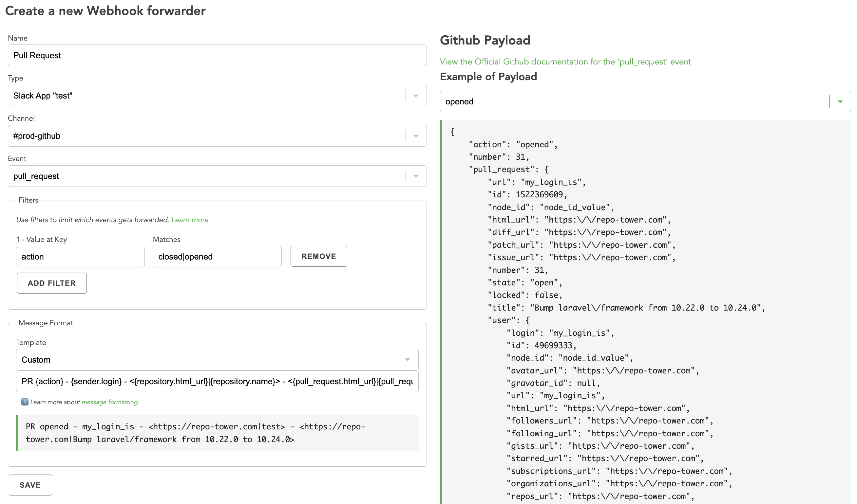Click the Create a new Webhook forwarder heading
Viewport: 857px width, 504px height.
point(105,10)
